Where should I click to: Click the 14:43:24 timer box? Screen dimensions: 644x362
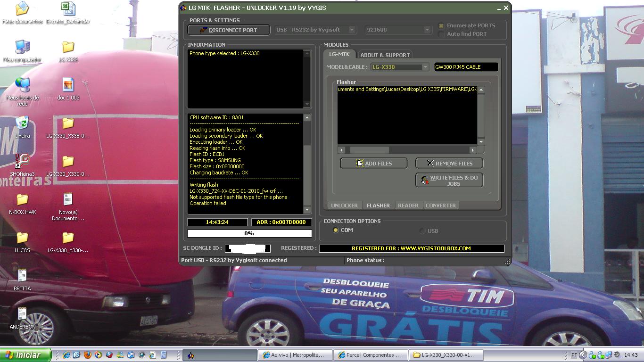[217, 222]
